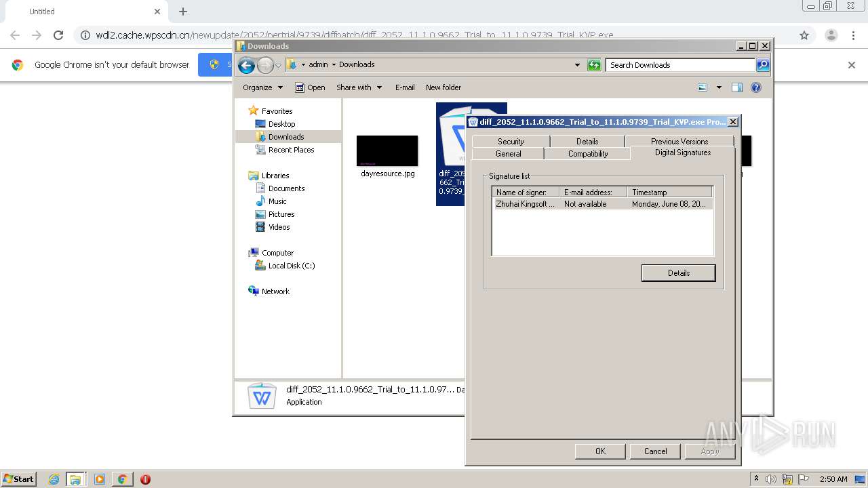Viewport: 868px width, 488px height.
Task: Click the red stop taskbar icon
Action: pyautogui.click(x=145, y=479)
